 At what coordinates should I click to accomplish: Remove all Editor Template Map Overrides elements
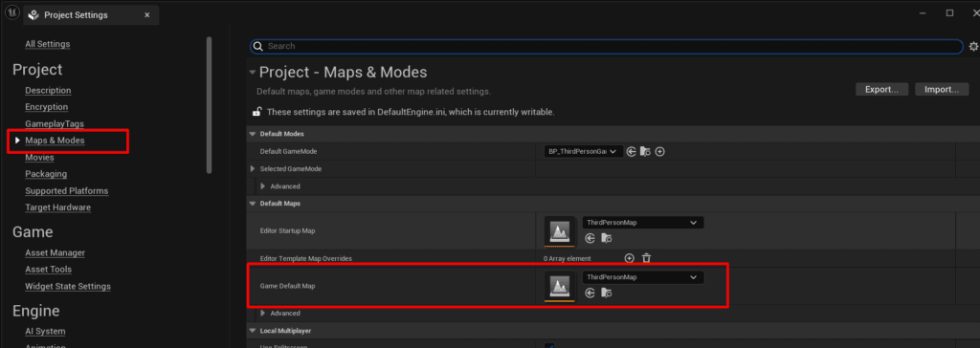[x=647, y=258]
